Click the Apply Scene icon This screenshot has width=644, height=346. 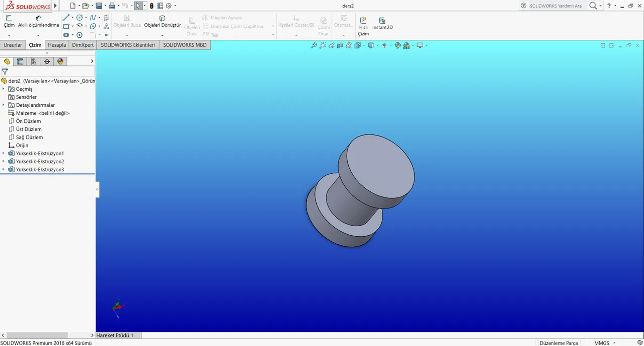(x=407, y=45)
